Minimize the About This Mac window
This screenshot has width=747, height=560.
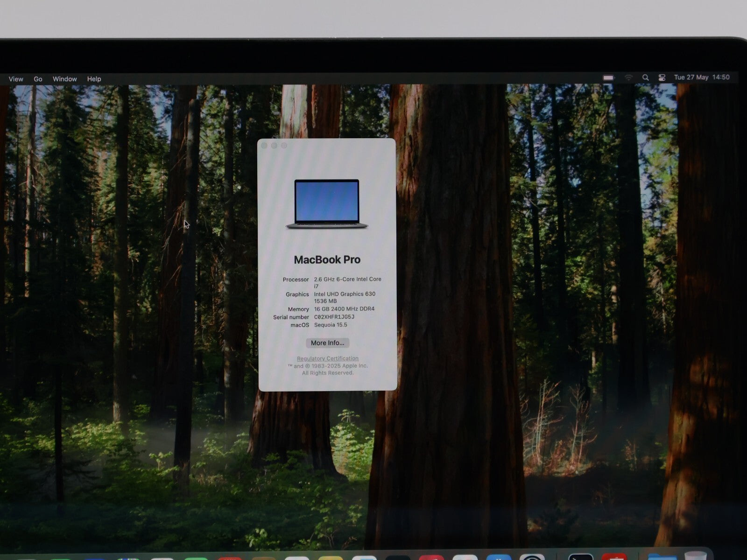coord(274,146)
